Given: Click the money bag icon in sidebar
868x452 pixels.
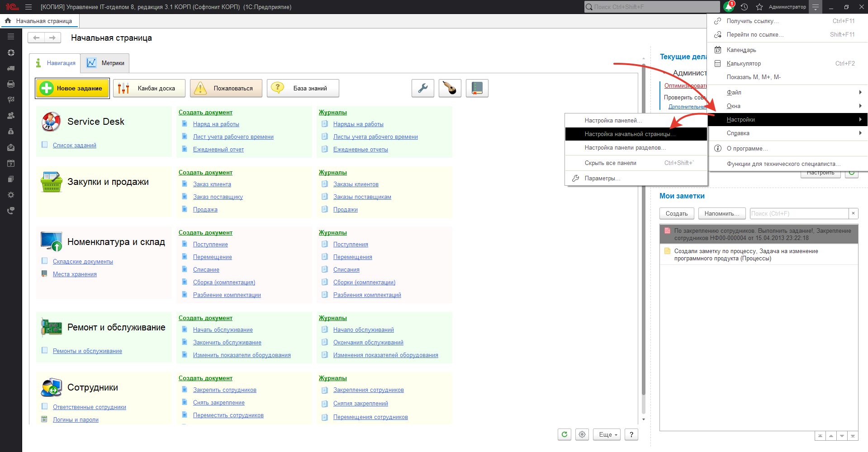Looking at the screenshot, I should 11,132.
